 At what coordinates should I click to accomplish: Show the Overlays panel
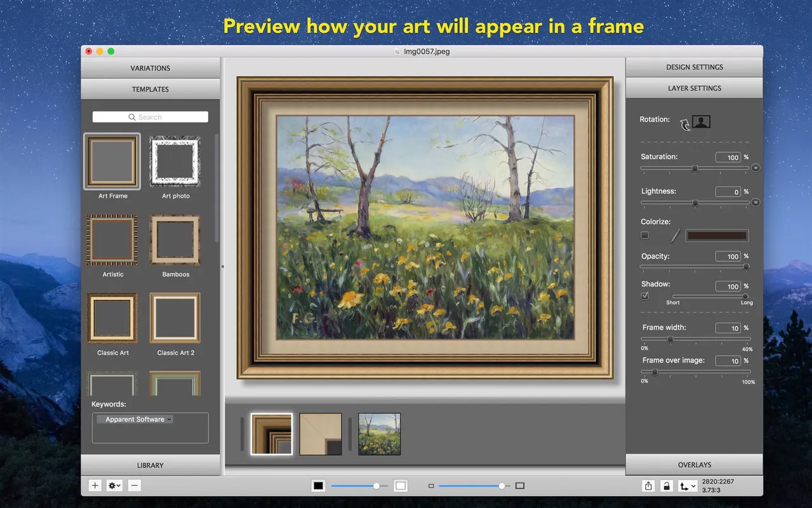694,464
